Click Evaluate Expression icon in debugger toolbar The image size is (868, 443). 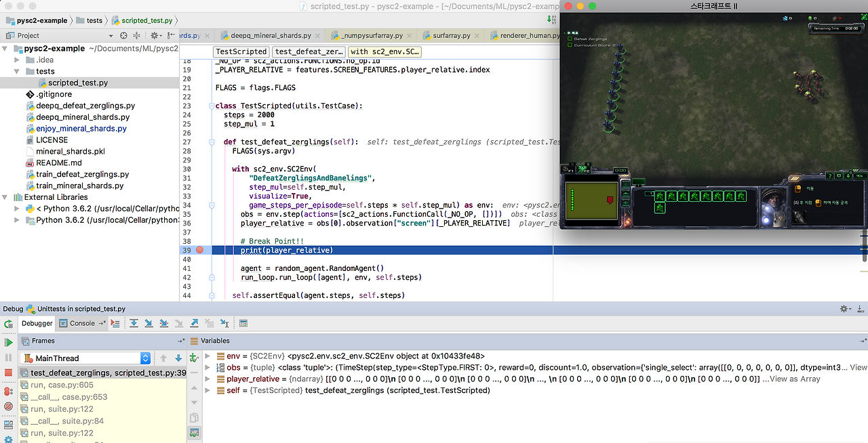click(243, 324)
